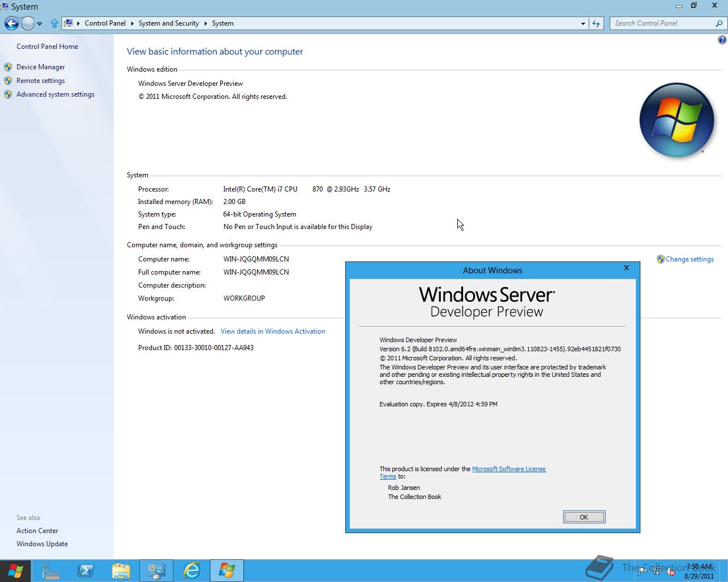Click build version line in About dialog
Screen dimensions: 728x582
click(500, 349)
